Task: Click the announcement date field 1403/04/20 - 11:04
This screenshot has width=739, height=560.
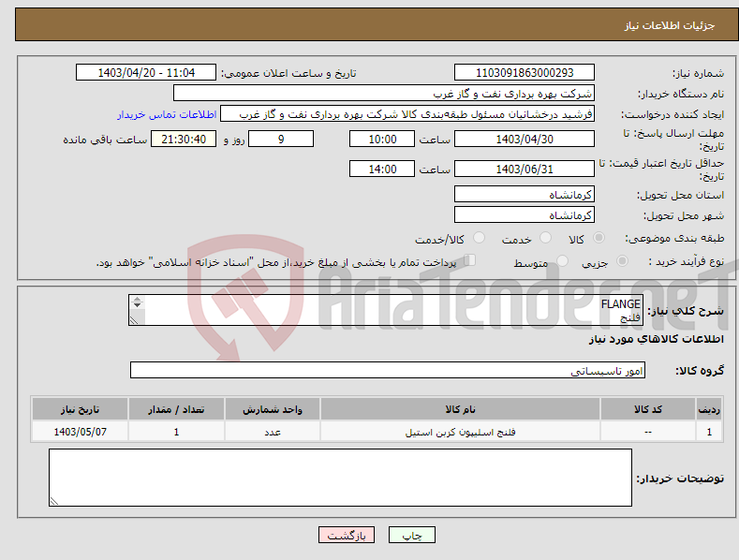Action: point(146,73)
